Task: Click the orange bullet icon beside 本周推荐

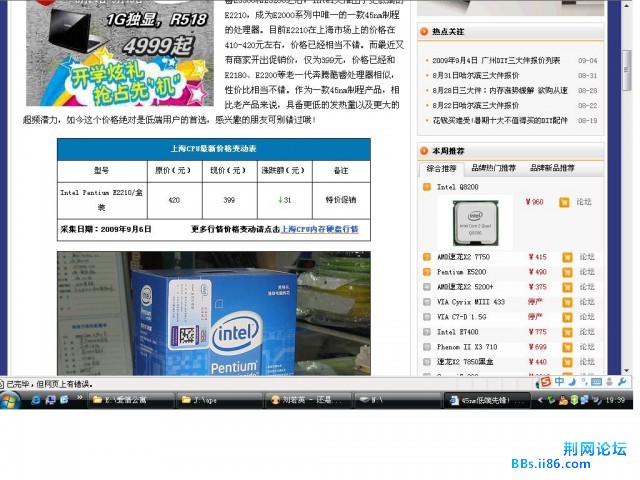Action: pos(424,151)
